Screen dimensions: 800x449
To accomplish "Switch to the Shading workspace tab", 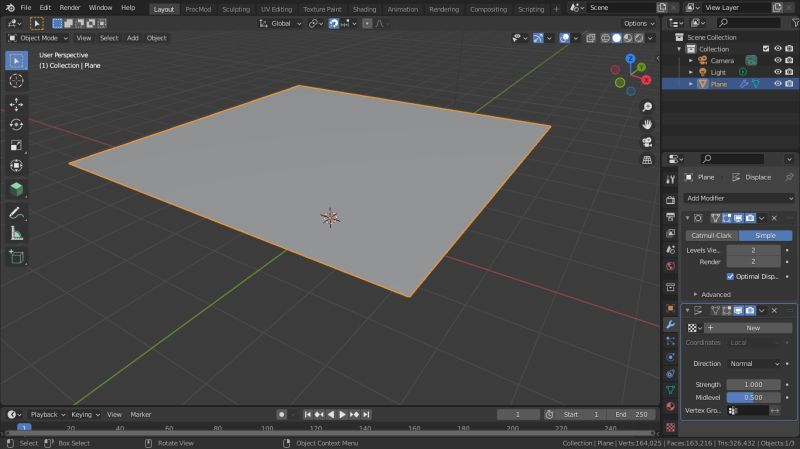I will 364,9.
